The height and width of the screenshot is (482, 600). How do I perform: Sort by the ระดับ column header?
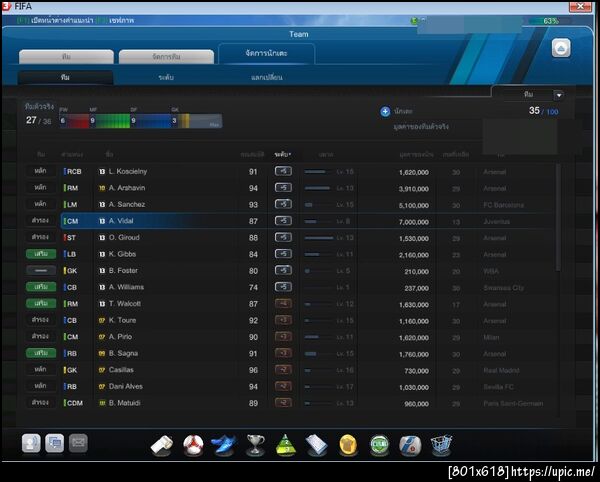[283, 155]
